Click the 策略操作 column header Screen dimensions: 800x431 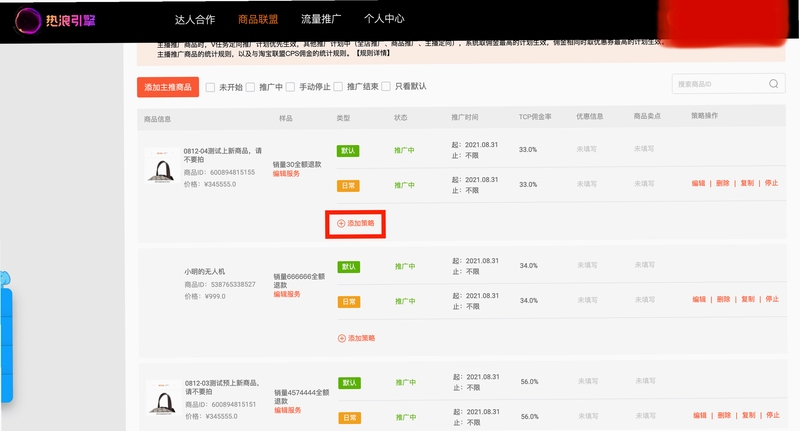tap(704, 116)
